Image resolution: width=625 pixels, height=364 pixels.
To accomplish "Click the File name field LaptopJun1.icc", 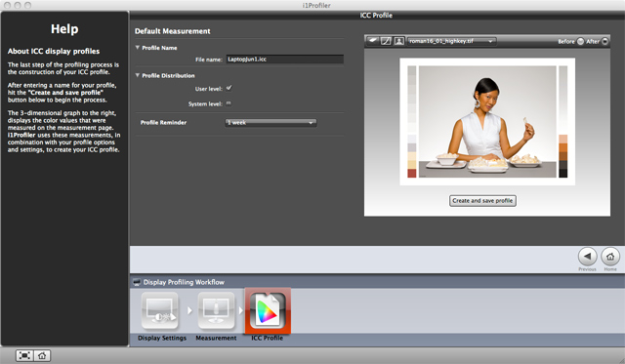I will pyautogui.click(x=284, y=60).
